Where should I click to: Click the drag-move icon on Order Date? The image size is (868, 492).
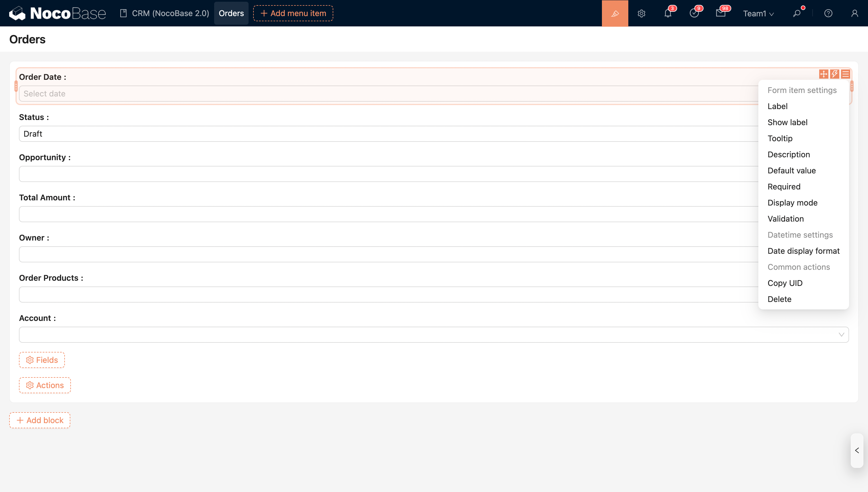(824, 74)
